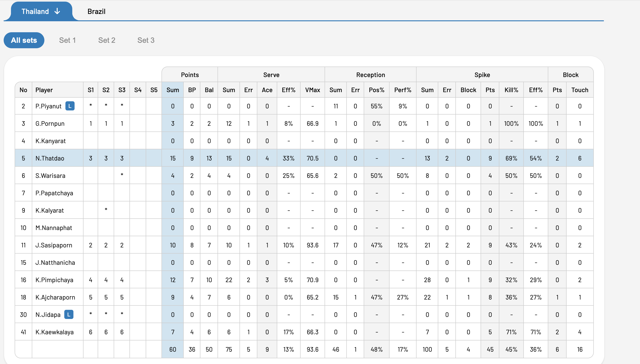Click J.Sasipaporn's spike Sum value 21
Screen dimensions: 640x364
[x=427, y=245]
